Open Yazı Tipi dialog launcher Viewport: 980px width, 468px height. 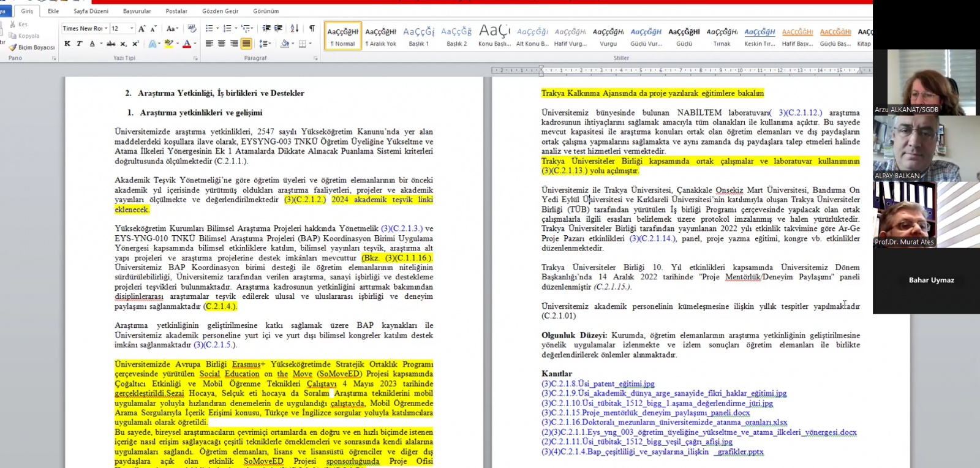[x=195, y=58]
